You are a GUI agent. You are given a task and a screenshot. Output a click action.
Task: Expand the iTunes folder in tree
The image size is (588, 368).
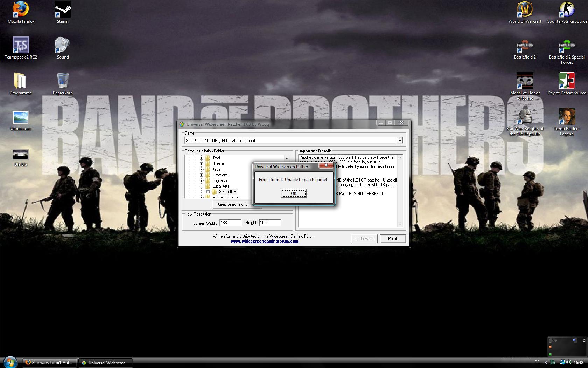click(202, 164)
